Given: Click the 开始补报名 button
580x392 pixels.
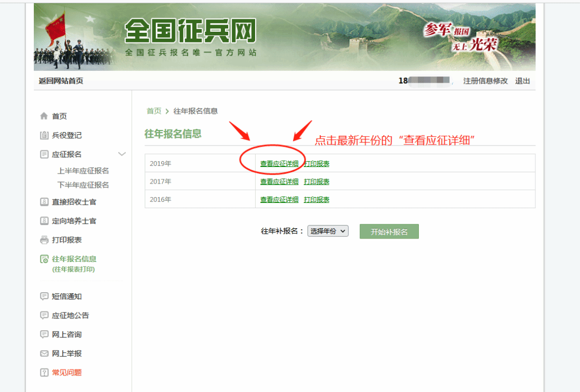Looking at the screenshot, I should point(389,231).
